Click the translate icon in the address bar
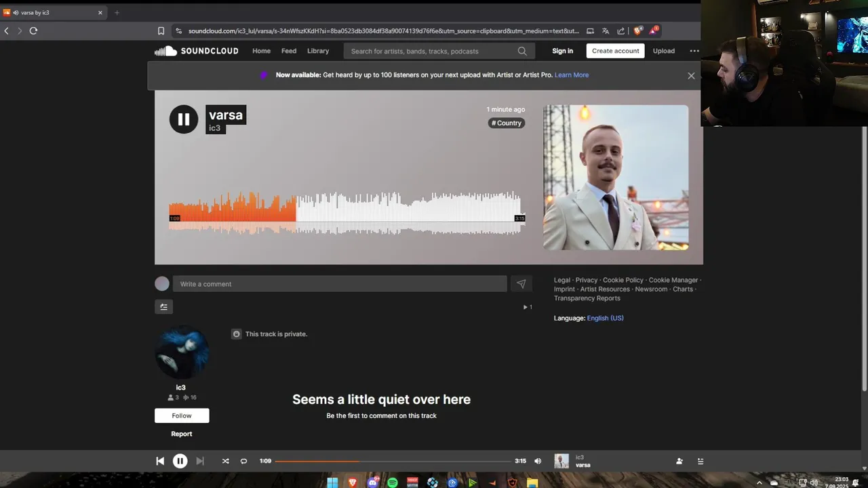Viewport: 868px width, 488px height. tap(606, 30)
